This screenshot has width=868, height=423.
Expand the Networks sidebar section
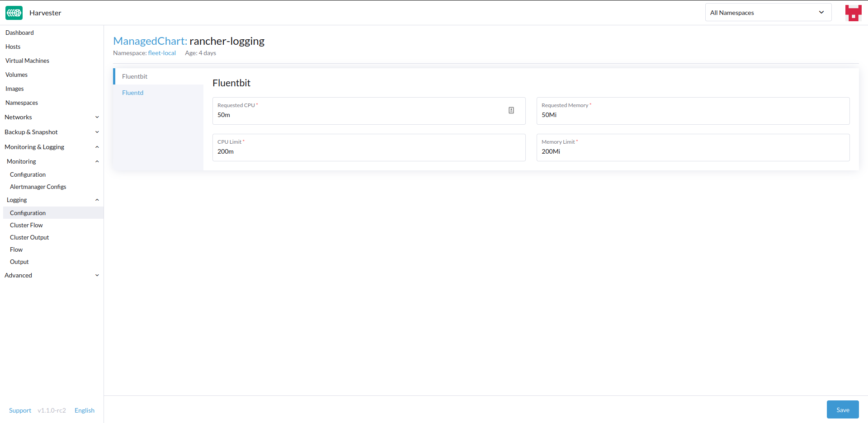[52, 117]
